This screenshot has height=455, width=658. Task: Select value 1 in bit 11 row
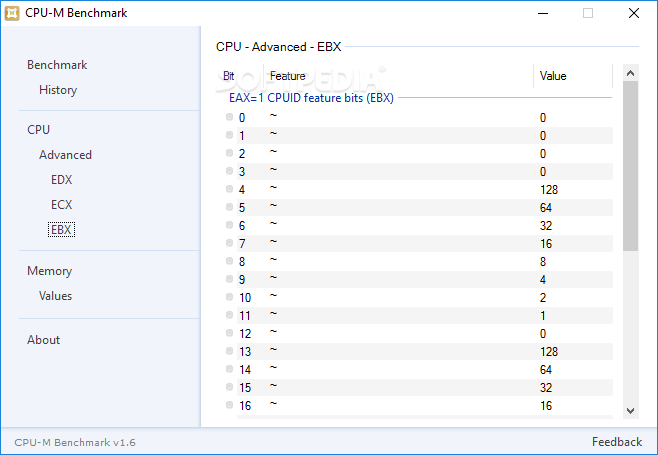coord(543,316)
